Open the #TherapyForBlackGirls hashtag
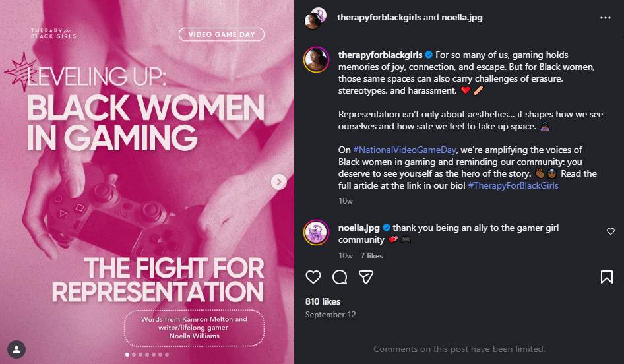624x364 pixels. click(513, 185)
